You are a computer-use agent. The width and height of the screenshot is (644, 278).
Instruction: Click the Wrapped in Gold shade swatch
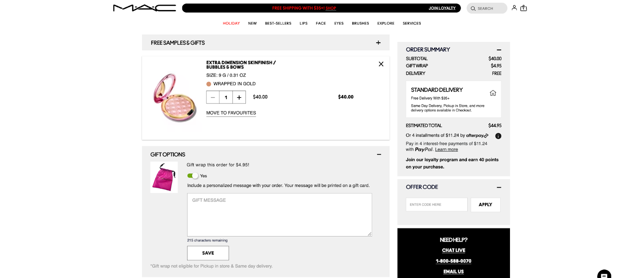pos(209,84)
